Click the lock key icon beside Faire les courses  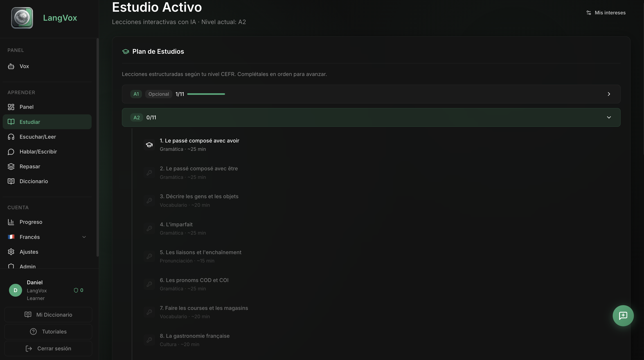coord(149,312)
